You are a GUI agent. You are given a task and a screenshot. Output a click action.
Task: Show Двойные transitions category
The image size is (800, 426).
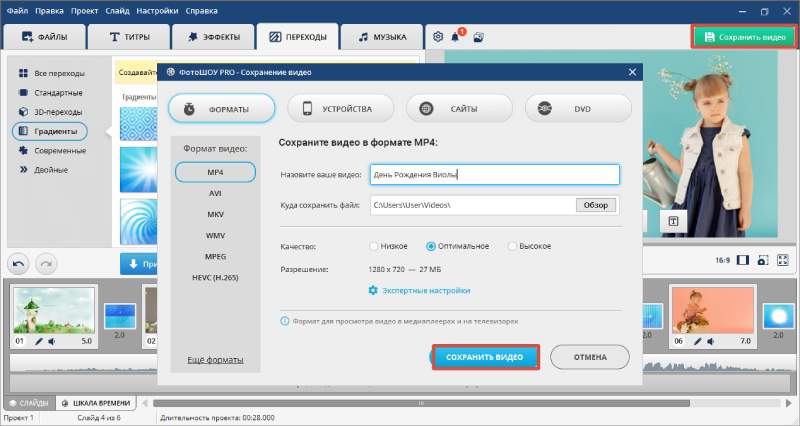tap(43, 170)
